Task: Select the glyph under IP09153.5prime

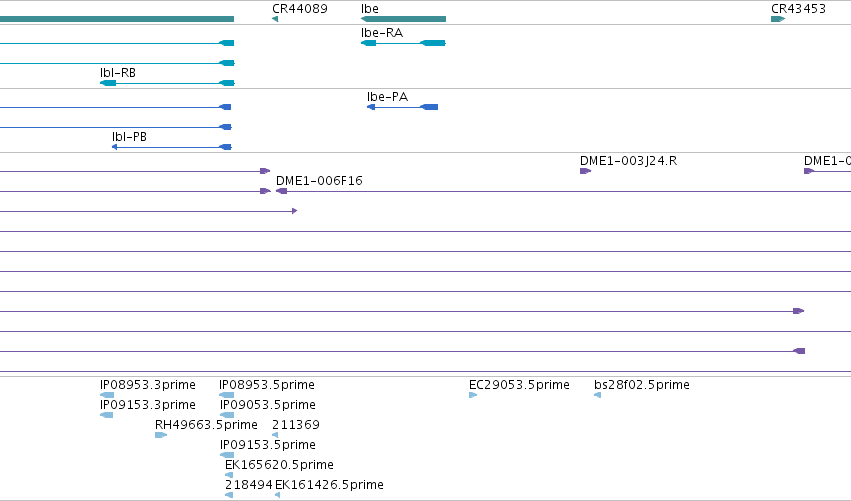Action: click(x=227, y=455)
